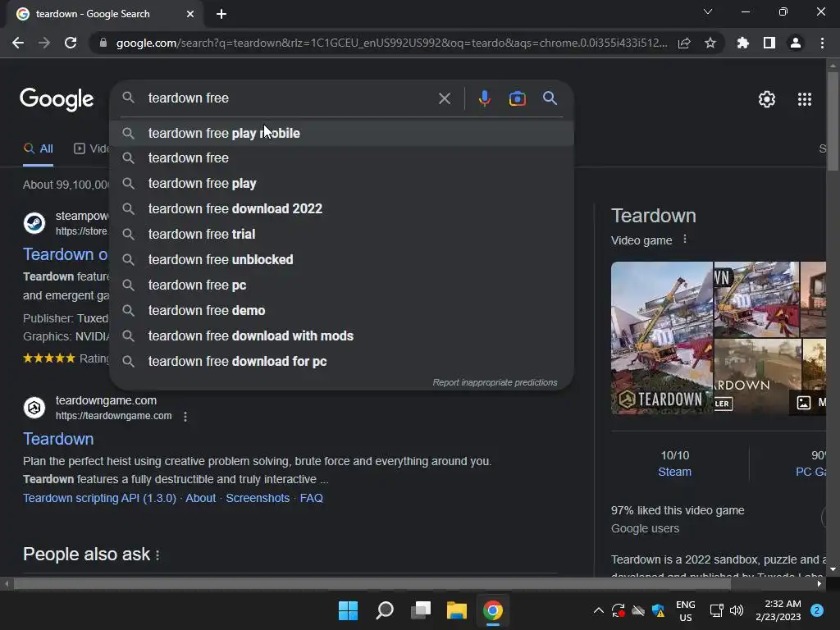Select suggestion teardown free download for pc
840x630 pixels.
342,361
